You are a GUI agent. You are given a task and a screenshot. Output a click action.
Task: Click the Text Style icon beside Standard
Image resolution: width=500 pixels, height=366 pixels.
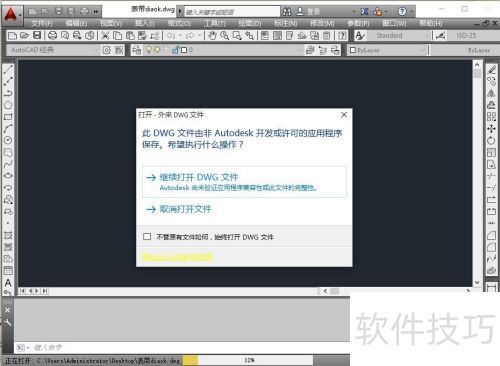pyautogui.click(x=360, y=35)
